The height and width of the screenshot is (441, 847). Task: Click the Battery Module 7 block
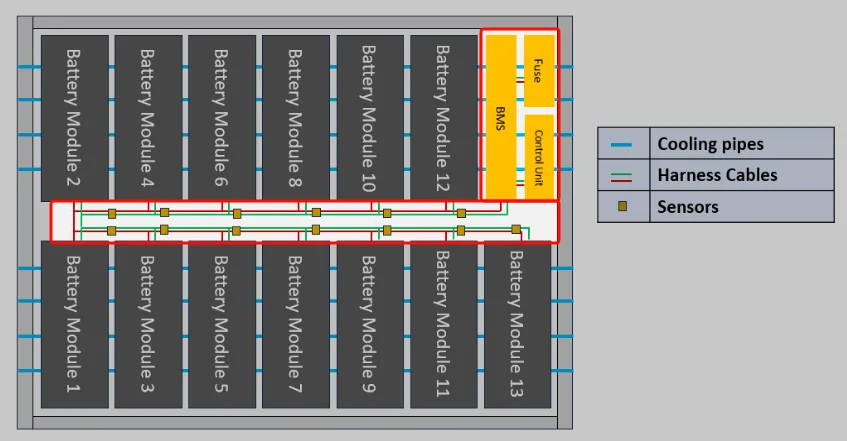click(296, 324)
